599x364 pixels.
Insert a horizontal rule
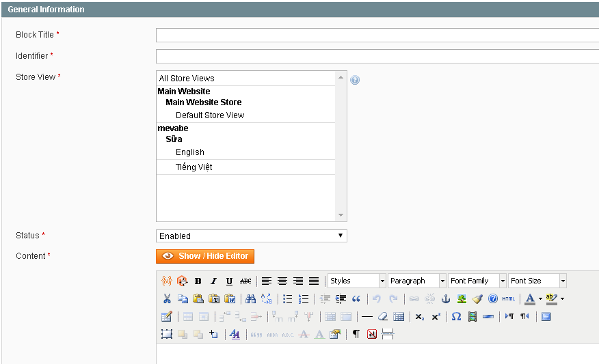[367, 316]
